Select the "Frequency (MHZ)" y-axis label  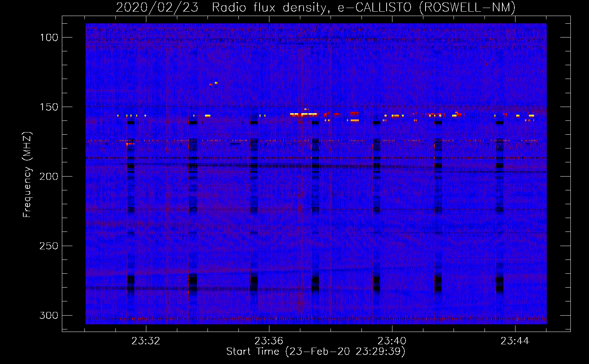(x=27, y=175)
